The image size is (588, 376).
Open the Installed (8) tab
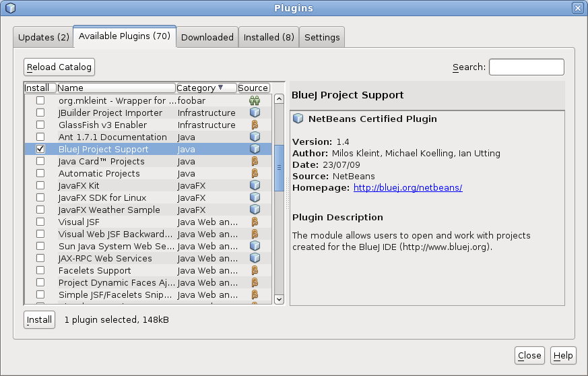point(269,37)
